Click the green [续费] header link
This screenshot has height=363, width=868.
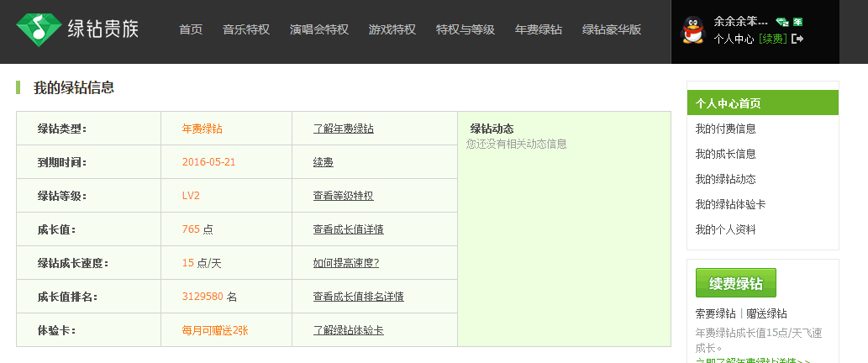(773, 39)
